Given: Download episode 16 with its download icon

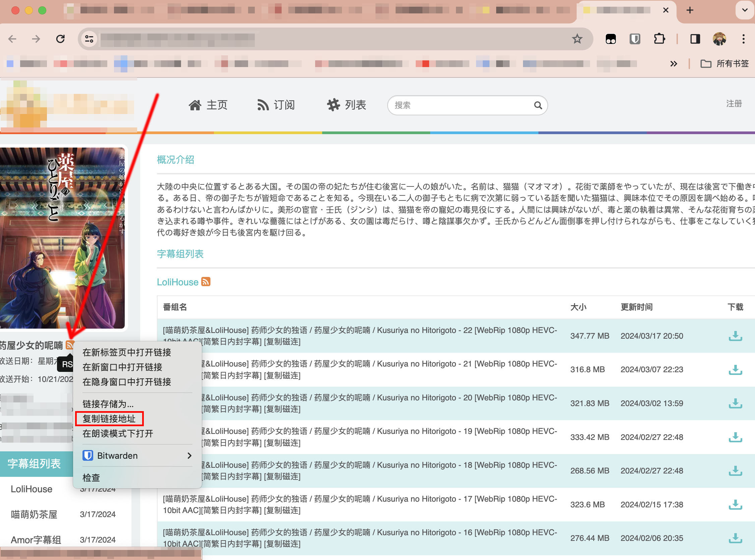Looking at the screenshot, I should click(x=735, y=538).
